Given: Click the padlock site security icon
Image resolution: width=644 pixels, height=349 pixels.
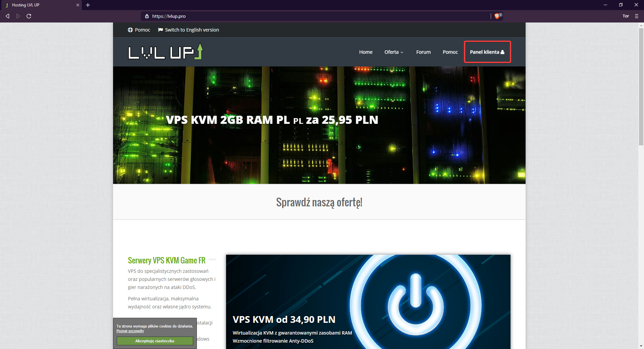Looking at the screenshot, I should point(147,16).
